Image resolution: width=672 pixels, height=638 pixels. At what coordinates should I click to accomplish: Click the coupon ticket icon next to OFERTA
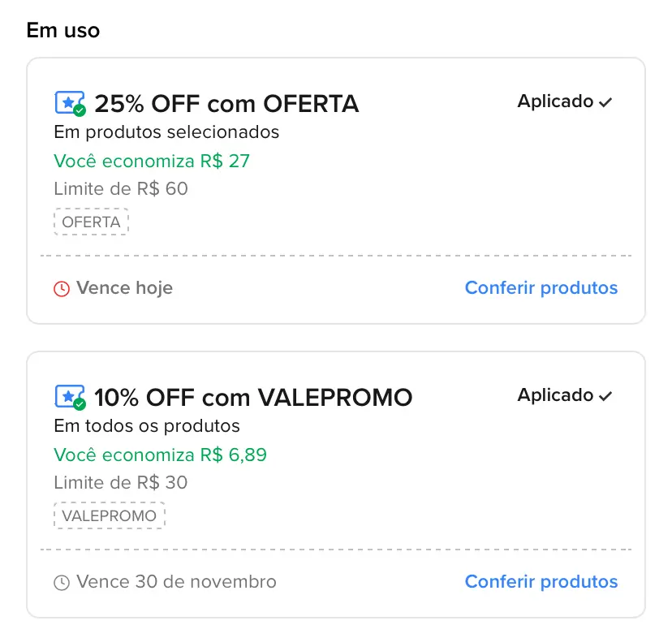(x=67, y=102)
